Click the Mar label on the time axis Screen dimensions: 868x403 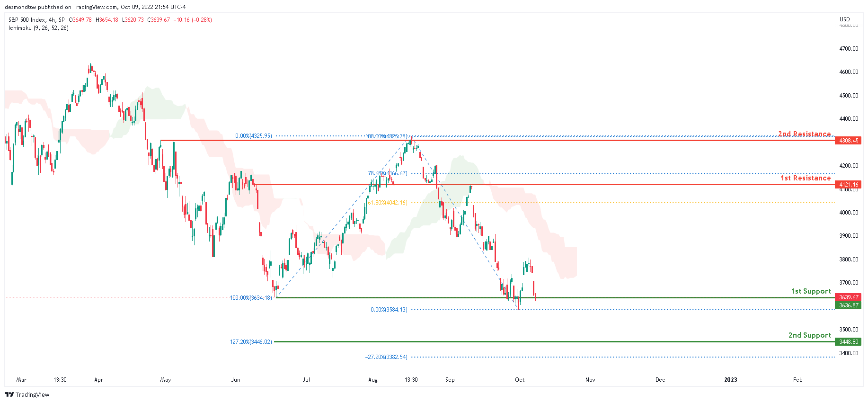pos(21,380)
